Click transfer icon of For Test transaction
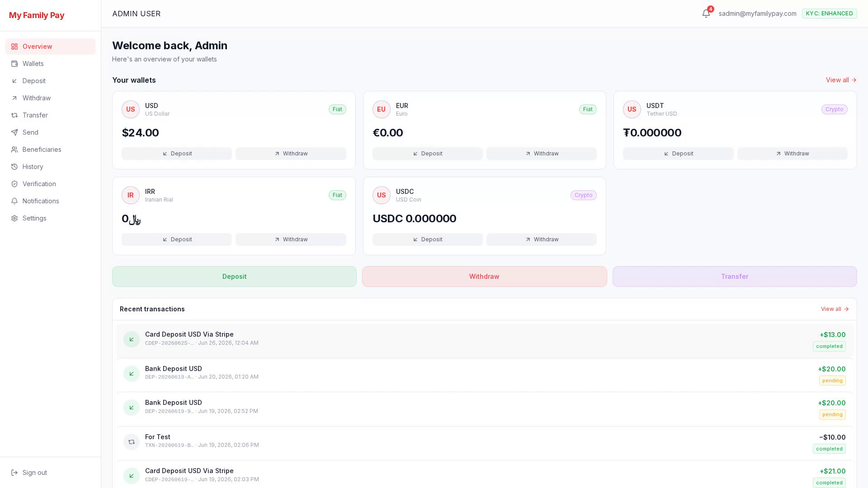The width and height of the screenshot is (868, 488). point(132,442)
